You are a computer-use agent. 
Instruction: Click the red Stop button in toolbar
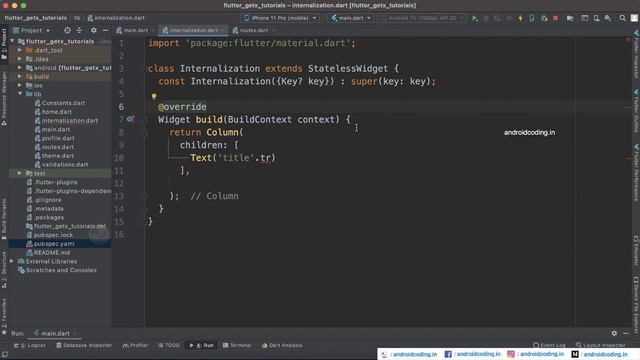556,18
